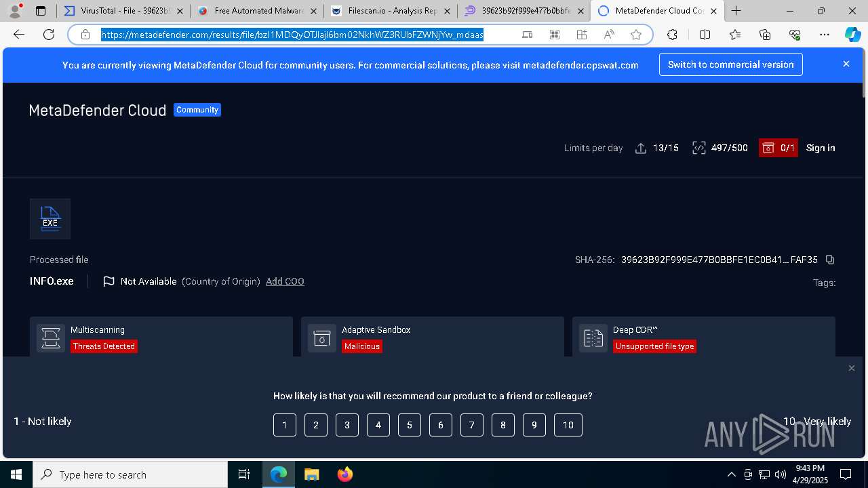Rate recommendation likelihood as 2
The image size is (868, 488).
[316, 425]
